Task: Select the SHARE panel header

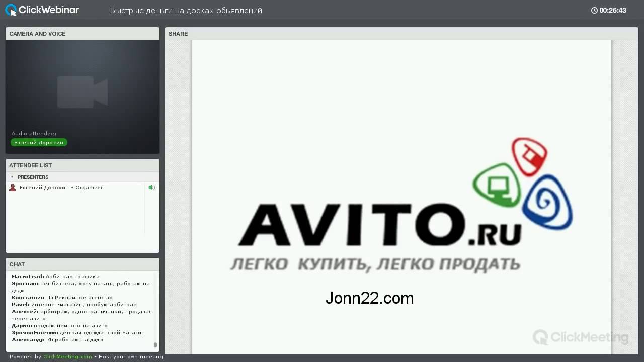Action: coord(401,34)
